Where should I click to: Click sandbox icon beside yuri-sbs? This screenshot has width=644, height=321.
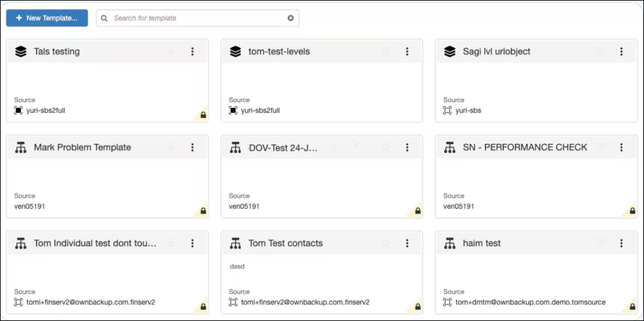pyautogui.click(x=447, y=110)
